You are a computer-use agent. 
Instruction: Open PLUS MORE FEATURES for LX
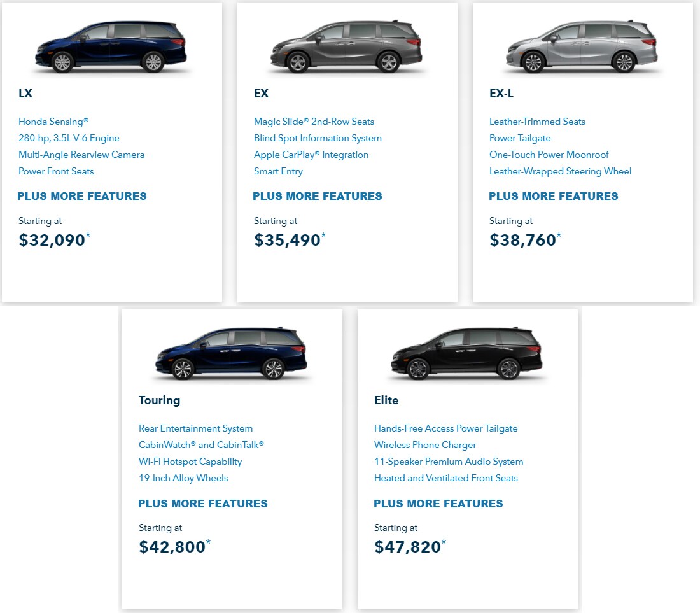pyautogui.click(x=82, y=196)
